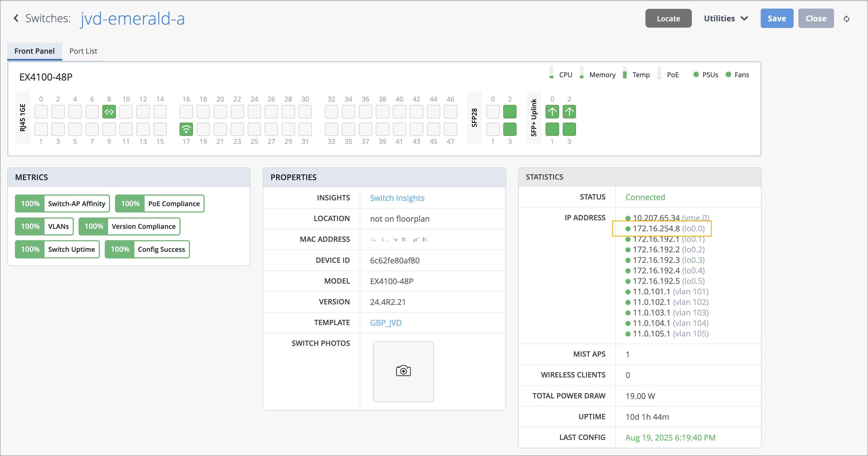Click SFP+ Uplink port 0 up-arrow

[x=552, y=112]
